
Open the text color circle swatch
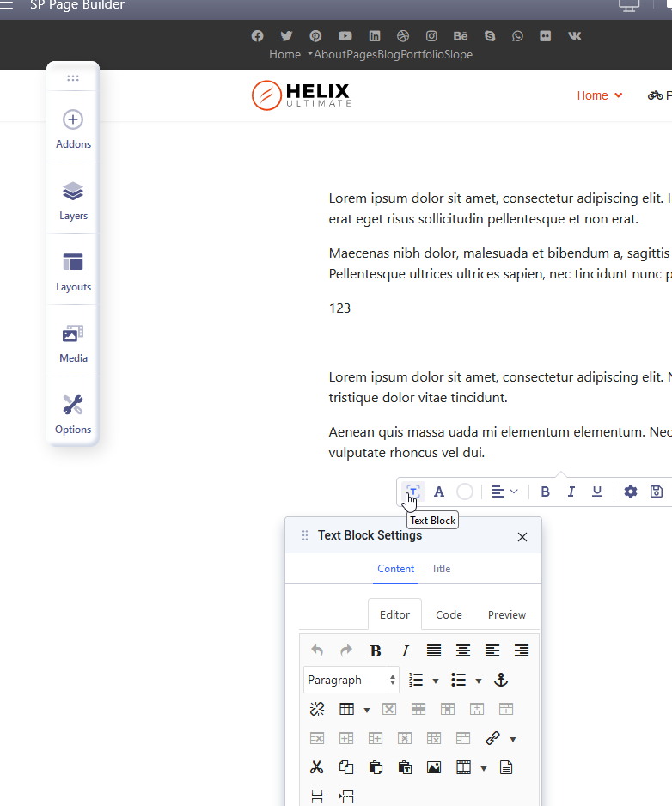[x=465, y=492]
